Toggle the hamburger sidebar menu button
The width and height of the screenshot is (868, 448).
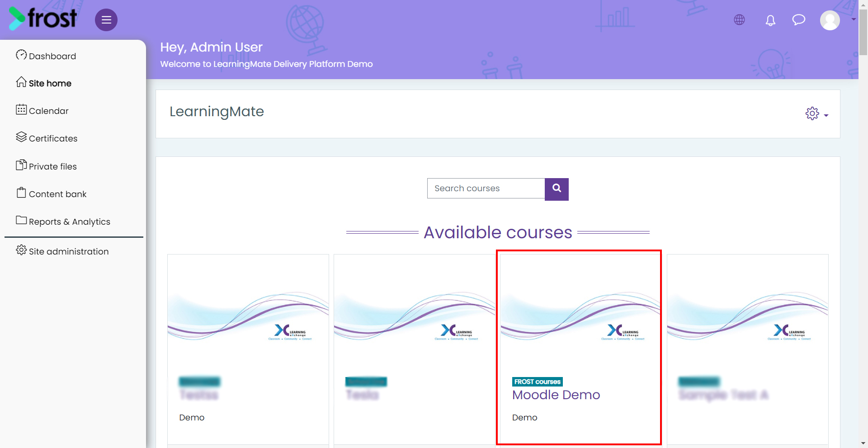tap(106, 20)
